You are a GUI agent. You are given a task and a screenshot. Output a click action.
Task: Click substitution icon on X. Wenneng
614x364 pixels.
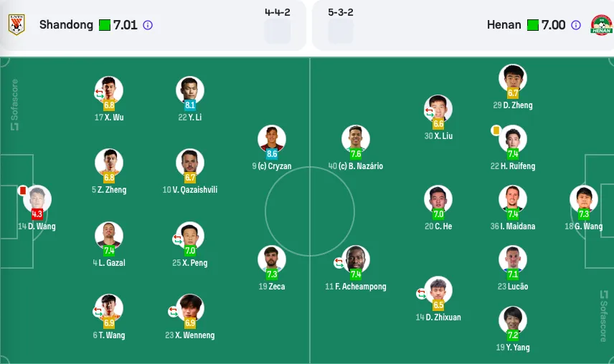173,311
